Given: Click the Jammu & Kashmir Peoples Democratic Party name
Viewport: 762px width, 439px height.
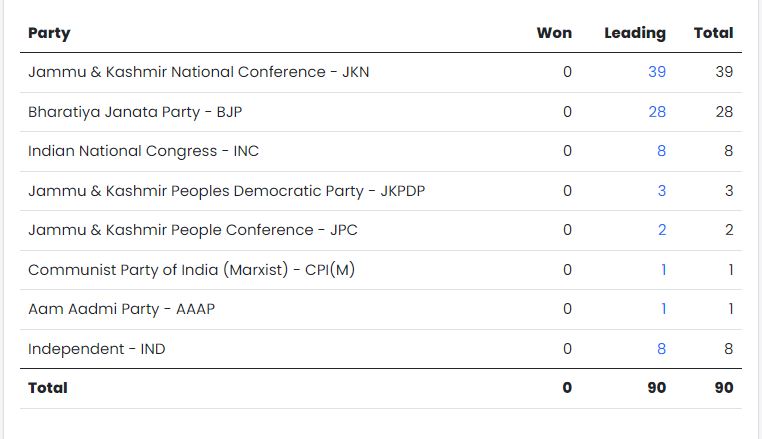Looking at the screenshot, I should (226, 191).
